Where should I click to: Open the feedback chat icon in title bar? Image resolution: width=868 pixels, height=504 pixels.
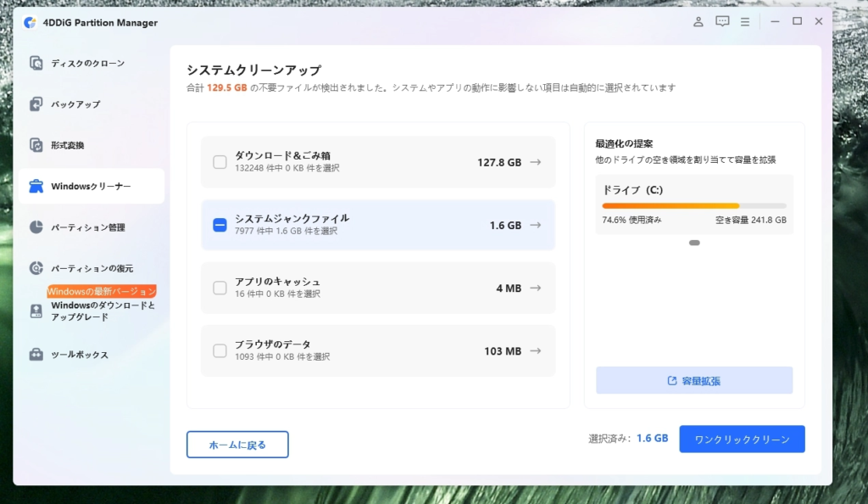tap(722, 22)
